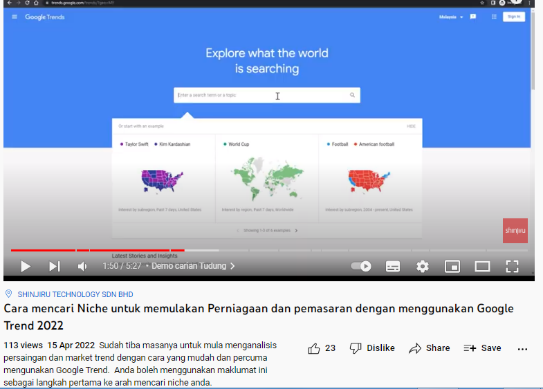The height and width of the screenshot is (389, 543).
Task: Share this video
Action: (429, 348)
